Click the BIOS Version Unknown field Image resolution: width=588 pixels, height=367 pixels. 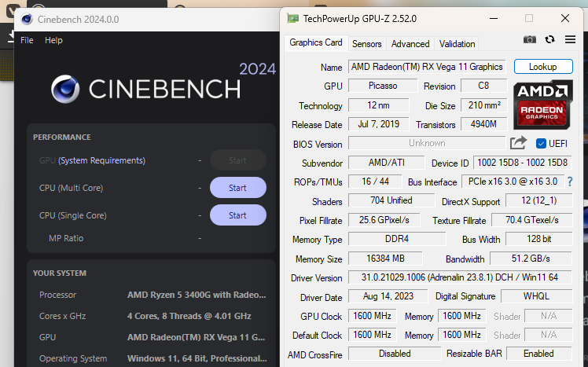point(427,143)
